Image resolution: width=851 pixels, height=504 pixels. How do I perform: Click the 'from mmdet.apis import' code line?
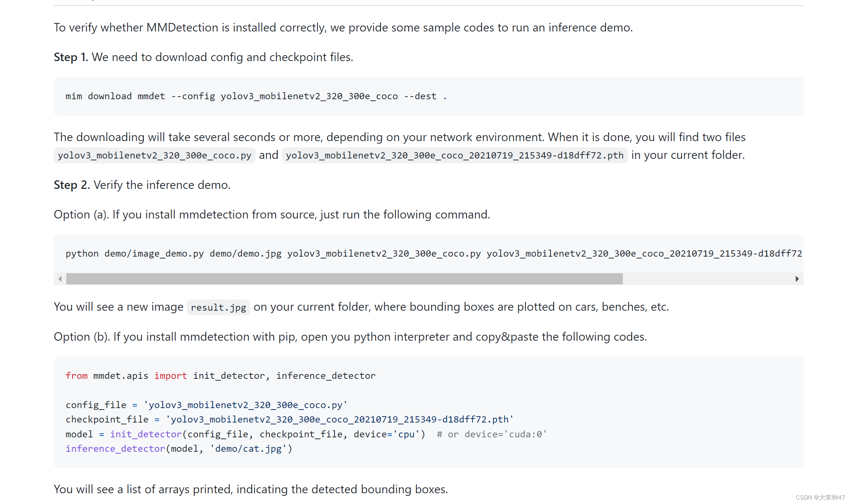220,376
